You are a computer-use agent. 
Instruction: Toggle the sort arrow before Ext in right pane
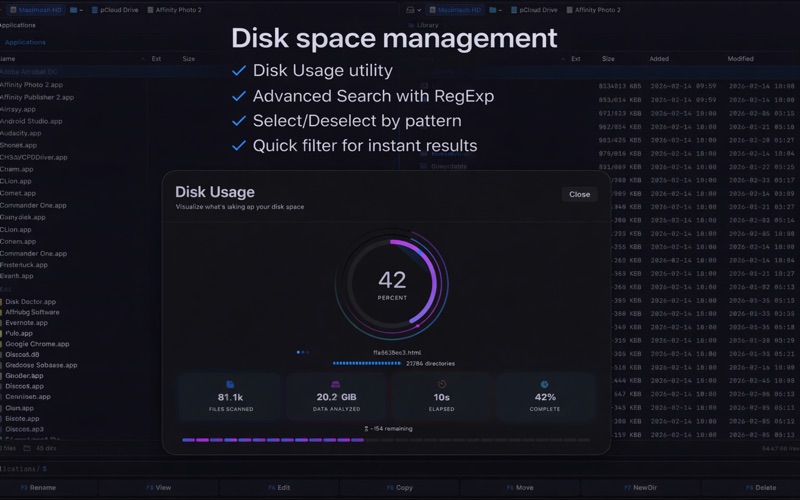(563, 59)
